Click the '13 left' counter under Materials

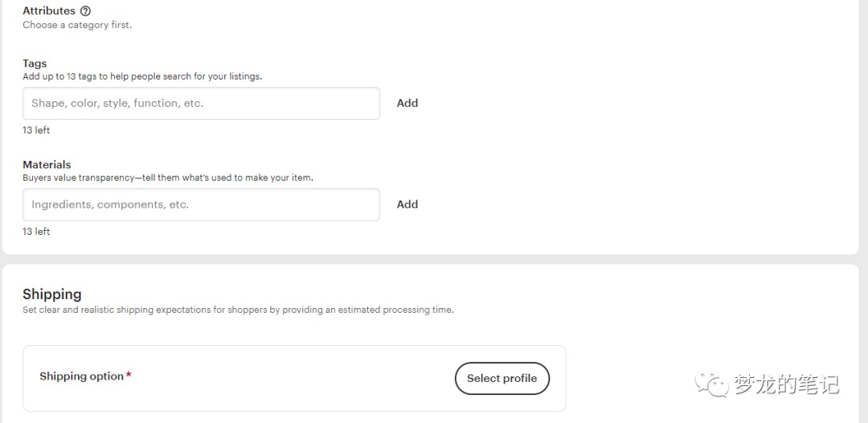(x=36, y=232)
